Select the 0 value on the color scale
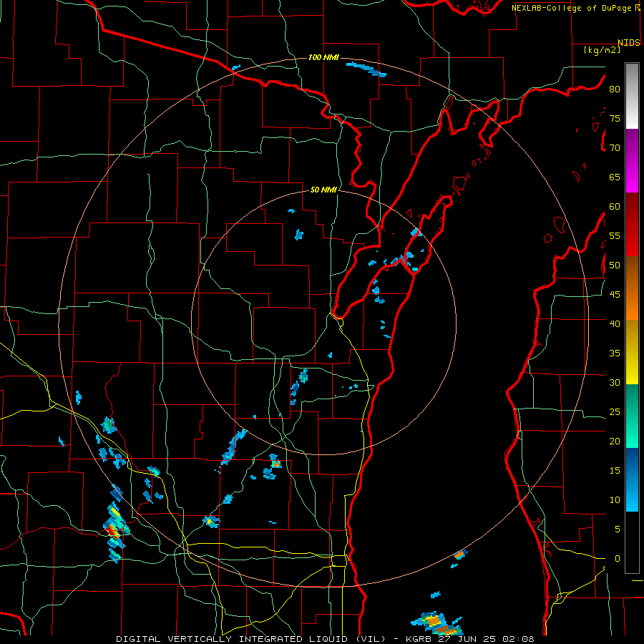This screenshot has height=644, width=644. click(x=618, y=559)
